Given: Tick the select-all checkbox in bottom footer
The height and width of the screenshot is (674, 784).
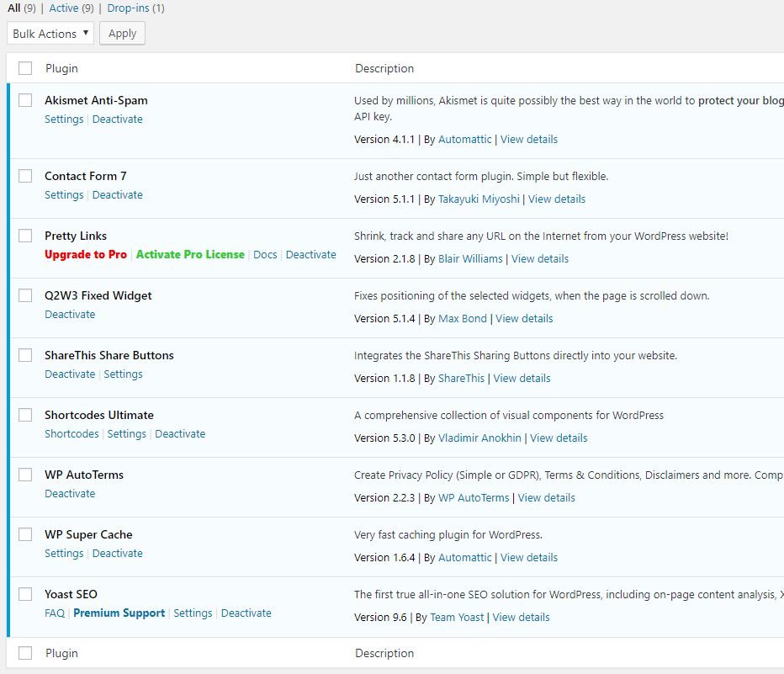Looking at the screenshot, I should (25, 653).
